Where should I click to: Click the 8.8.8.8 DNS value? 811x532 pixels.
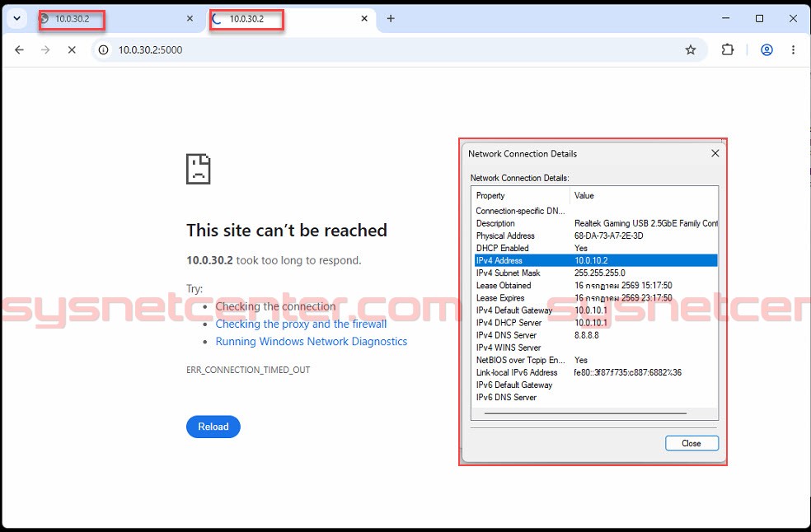pos(587,335)
